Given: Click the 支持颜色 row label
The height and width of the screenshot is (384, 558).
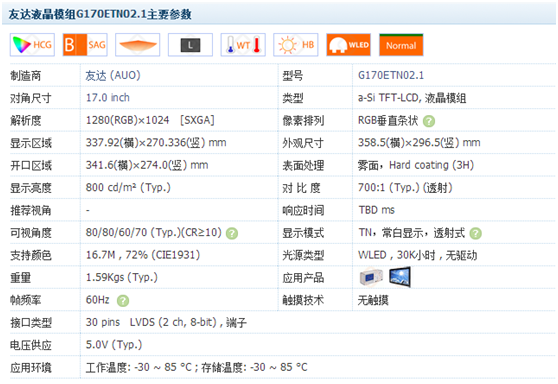Looking at the screenshot, I should coord(31,255).
